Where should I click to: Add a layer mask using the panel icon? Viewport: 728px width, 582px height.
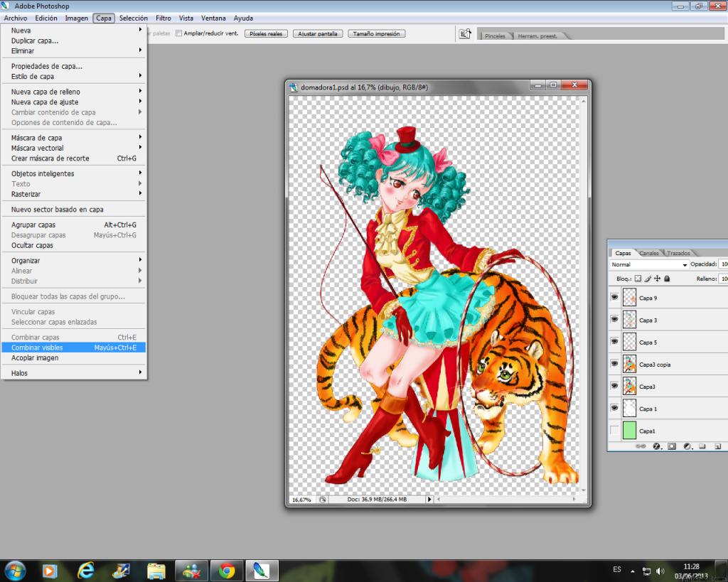coord(672,446)
